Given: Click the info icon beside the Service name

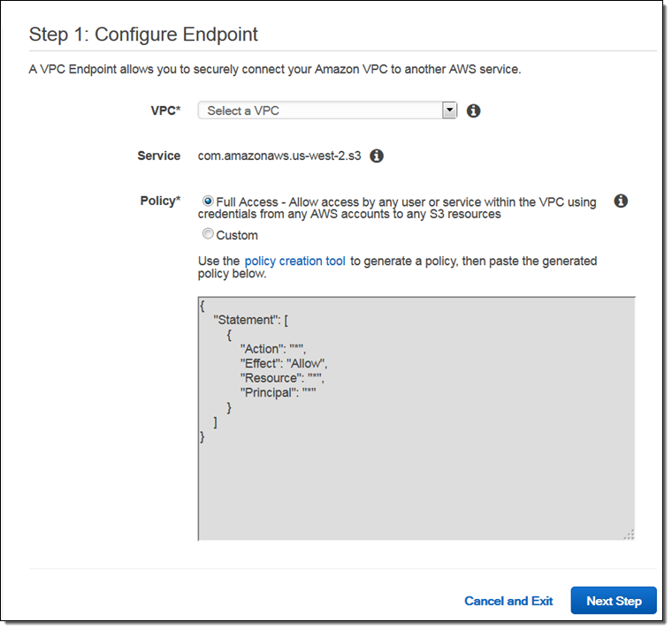Looking at the screenshot, I should (x=377, y=156).
